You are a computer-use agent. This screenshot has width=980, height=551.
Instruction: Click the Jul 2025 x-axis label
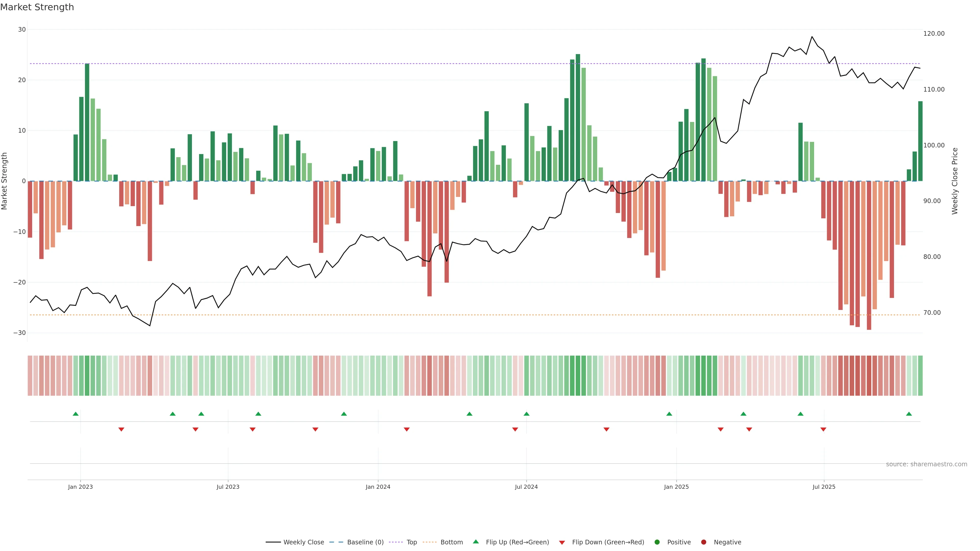(x=824, y=487)
